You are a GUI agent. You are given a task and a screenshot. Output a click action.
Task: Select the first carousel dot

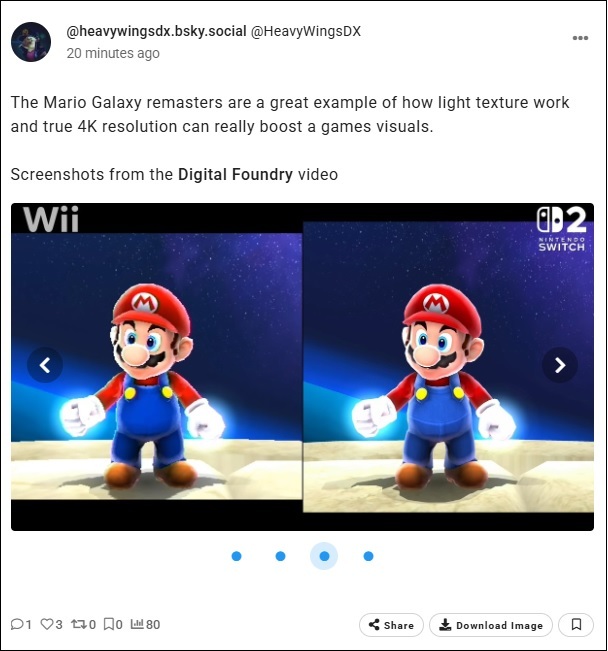point(236,556)
